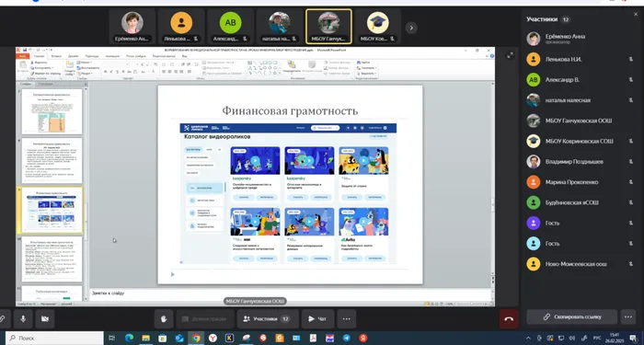Mute the microphone in call controls
Image resolution: width=644 pixels, height=345 pixels.
click(23, 318)
